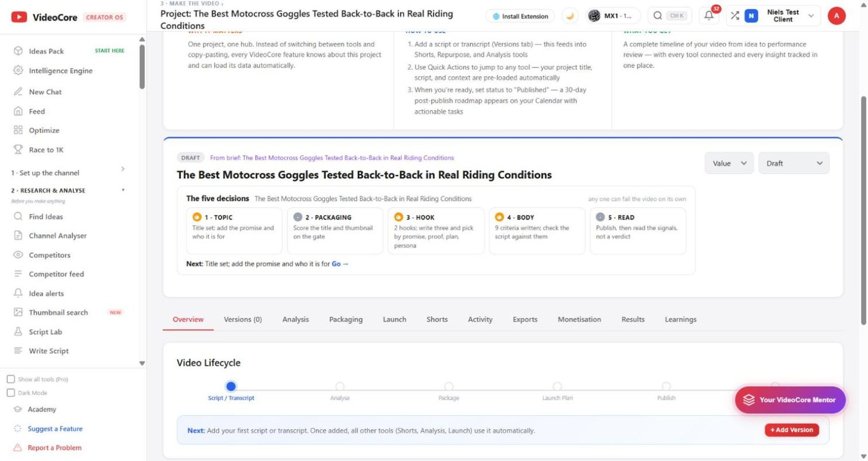The image size is (868, 461).
Task: Select the 2 · Packaging decision card
Action: (x=335, y=231)
